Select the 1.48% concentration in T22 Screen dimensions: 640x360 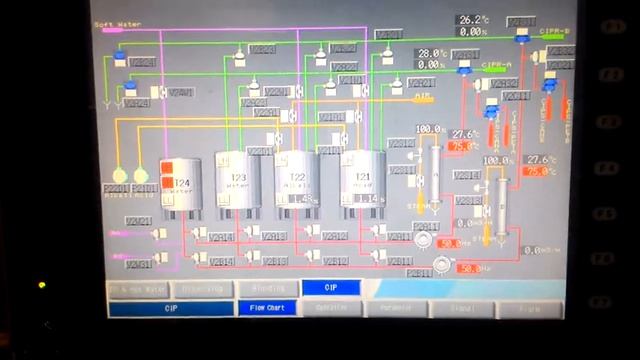click(304, 199)
